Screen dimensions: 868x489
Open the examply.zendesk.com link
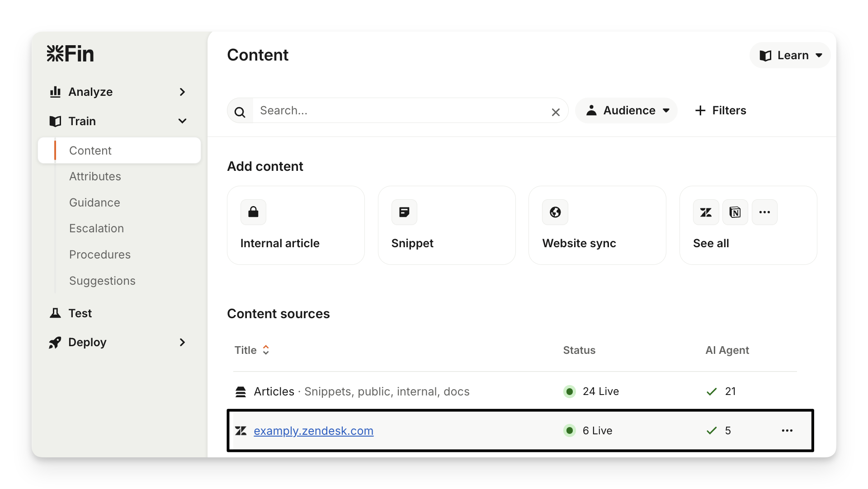313,431
